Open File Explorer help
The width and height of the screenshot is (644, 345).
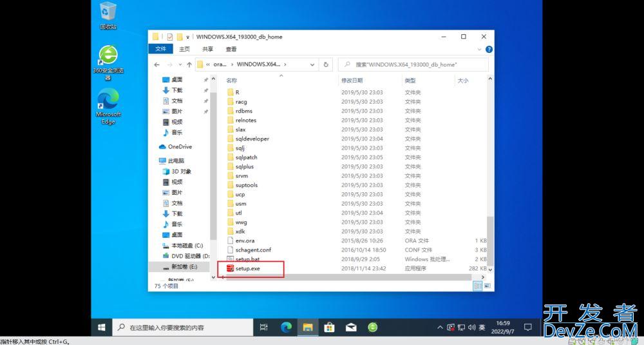pyautogui.click(x=489, y=50)
